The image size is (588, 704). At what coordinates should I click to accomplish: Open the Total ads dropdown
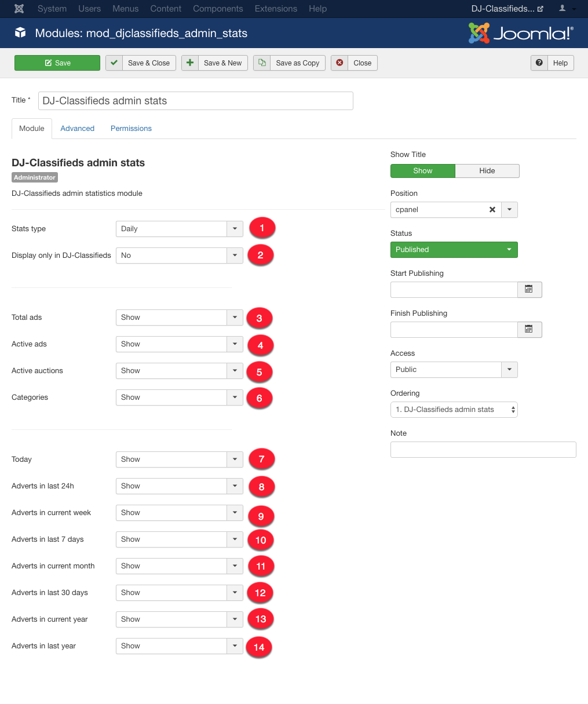[x=179, y=317]
